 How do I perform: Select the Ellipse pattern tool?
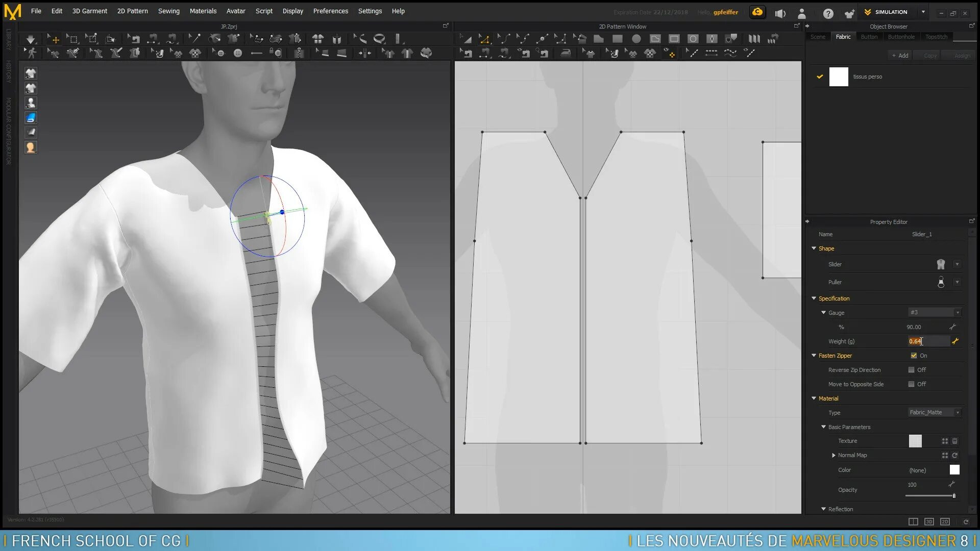pos(636,39)
